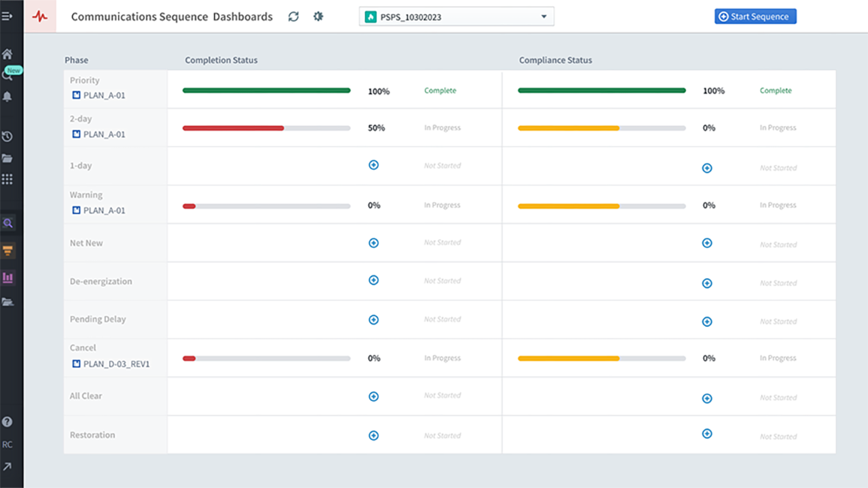Viewport: 868px width, 488px height.
Task: Refresh the Communications Sequence dashboard
Action: (x=293, y=17)
